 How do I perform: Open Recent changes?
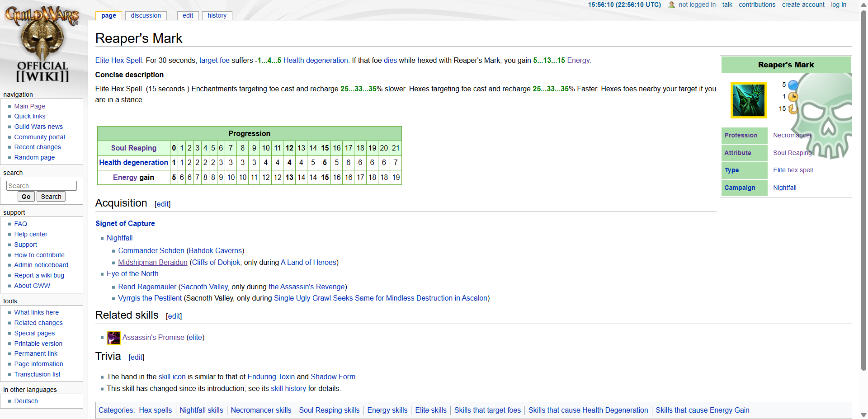click(38, 147)
